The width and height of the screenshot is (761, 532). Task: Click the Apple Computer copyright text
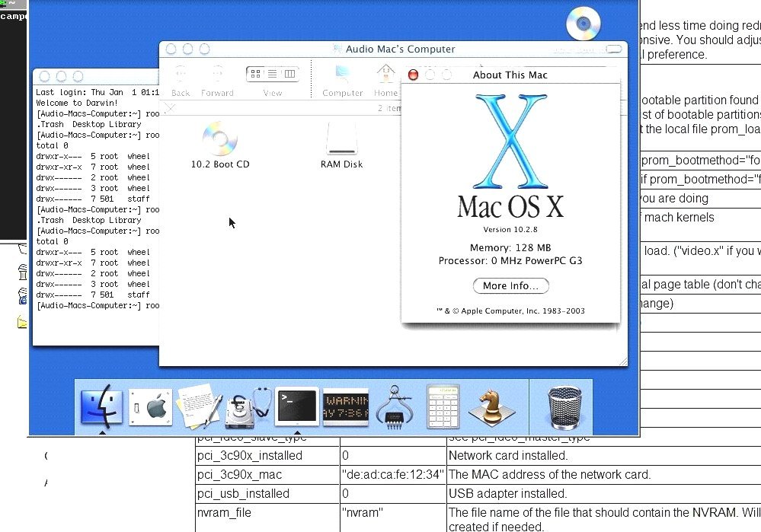pos(510,311)
